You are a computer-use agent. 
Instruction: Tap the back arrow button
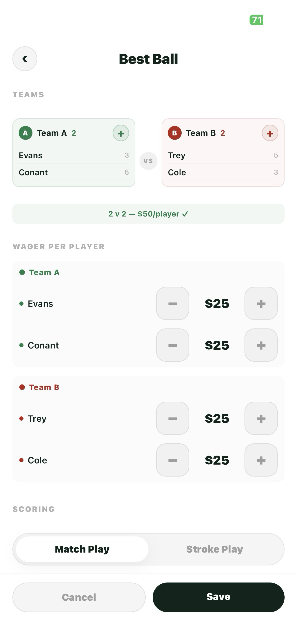pos(25,59)
